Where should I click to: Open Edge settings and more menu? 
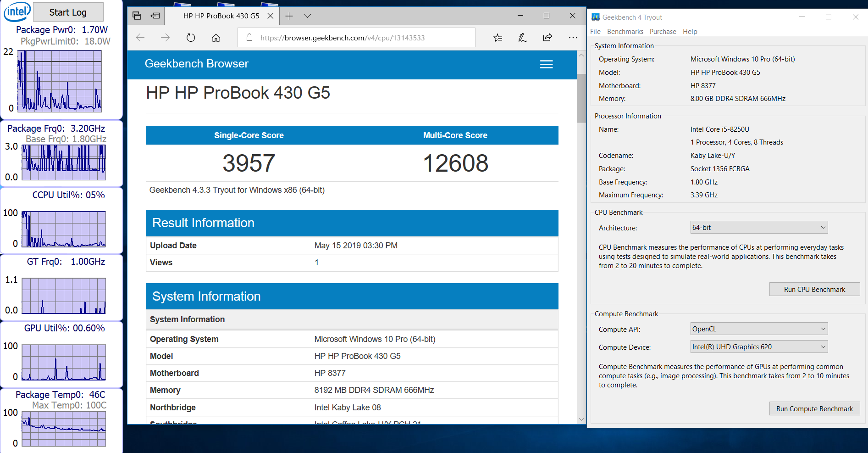click(x=573, y=38)
